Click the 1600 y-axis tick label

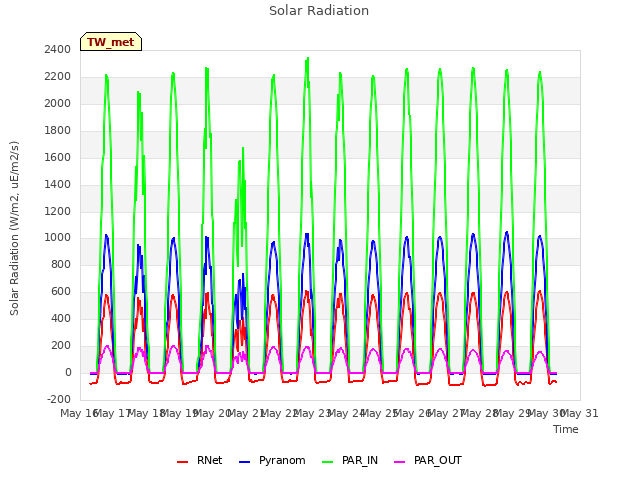pos(58,157)
